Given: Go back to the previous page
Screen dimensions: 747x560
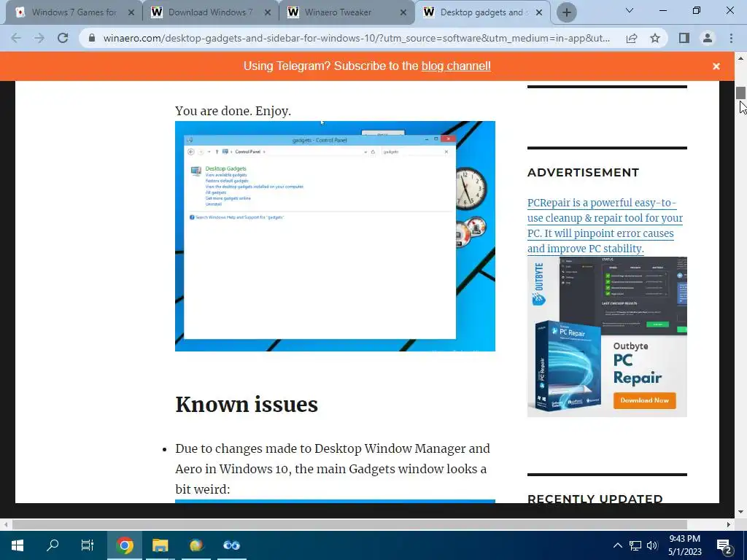Looking at the screenshot, I should click(x=16, y=38).
